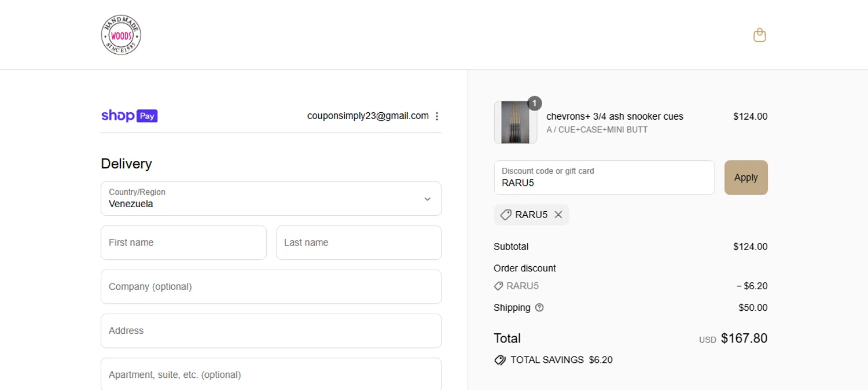Click the product title chevrons+ 3/4 ash snooker cues

pyautogui.click(x=615, y=116)
